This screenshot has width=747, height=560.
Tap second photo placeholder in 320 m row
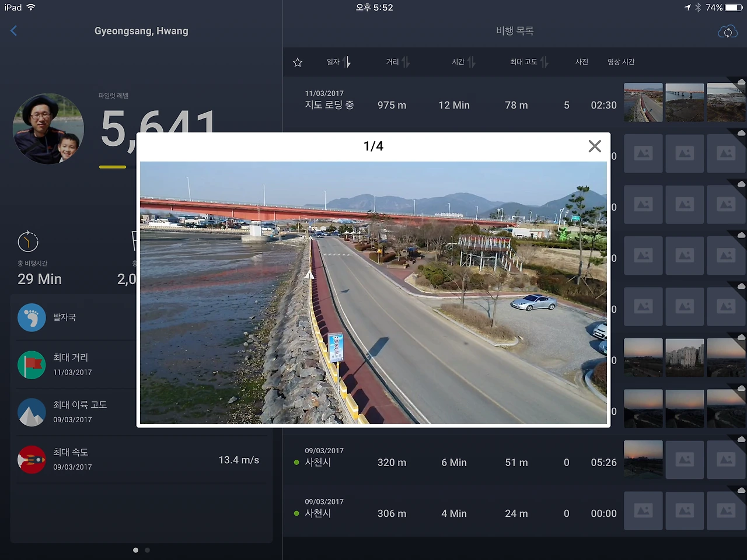point(685,460)
